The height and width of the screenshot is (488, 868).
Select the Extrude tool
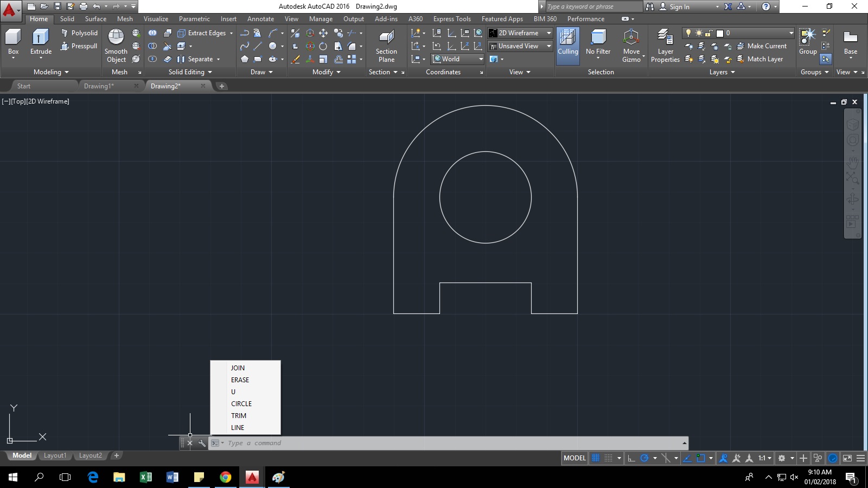[x=41, y=42]
